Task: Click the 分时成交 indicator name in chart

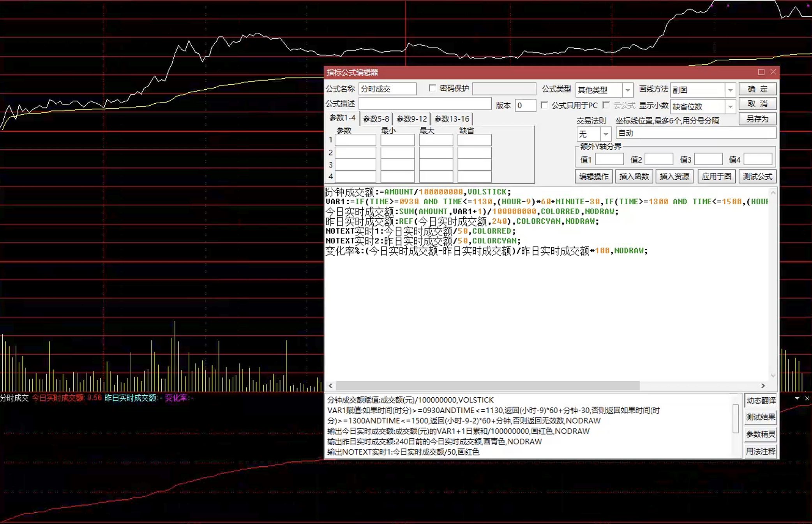Action: (x=14, y=398)
